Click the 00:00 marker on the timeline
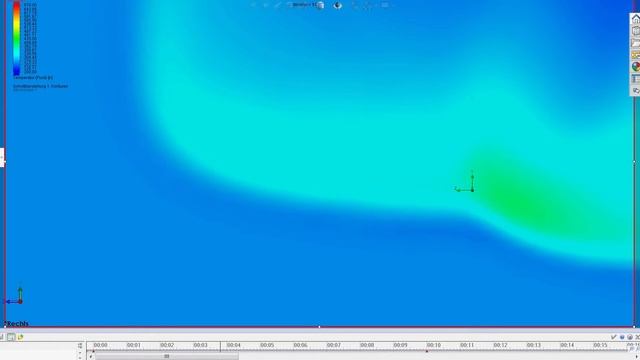 (x=100, y=345)
